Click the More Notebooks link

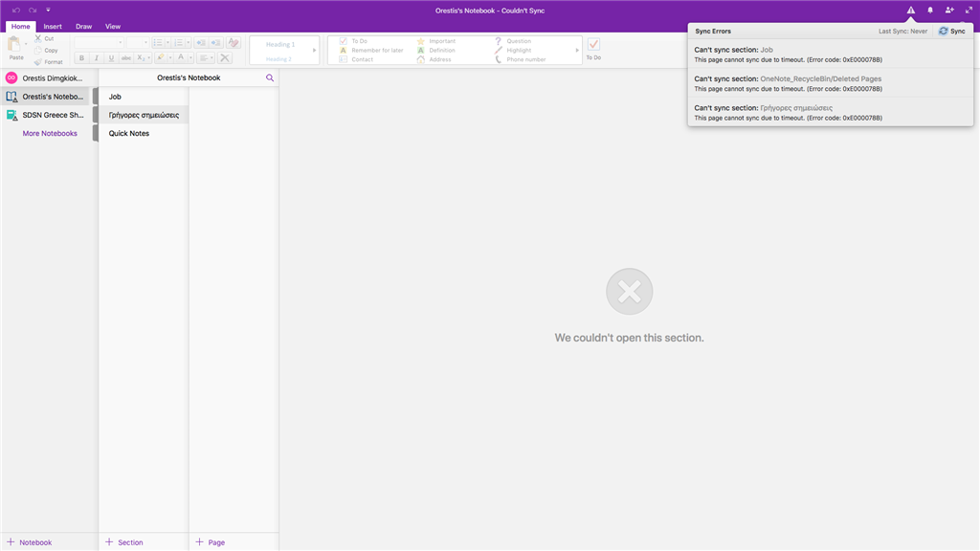point(50,133)
